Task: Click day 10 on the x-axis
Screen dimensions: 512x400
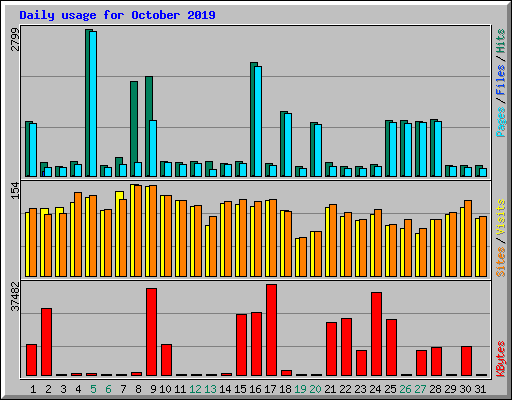Action: tap(165, 389)
